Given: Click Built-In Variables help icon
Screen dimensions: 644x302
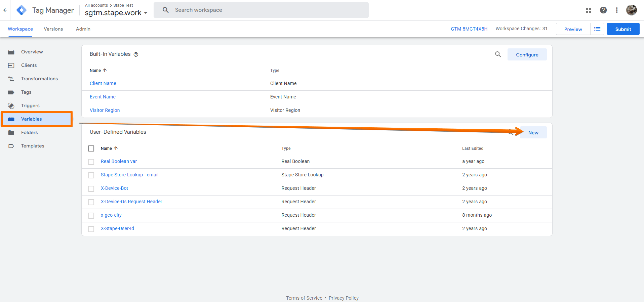Looking at the screenshot, I should [136, 54].
